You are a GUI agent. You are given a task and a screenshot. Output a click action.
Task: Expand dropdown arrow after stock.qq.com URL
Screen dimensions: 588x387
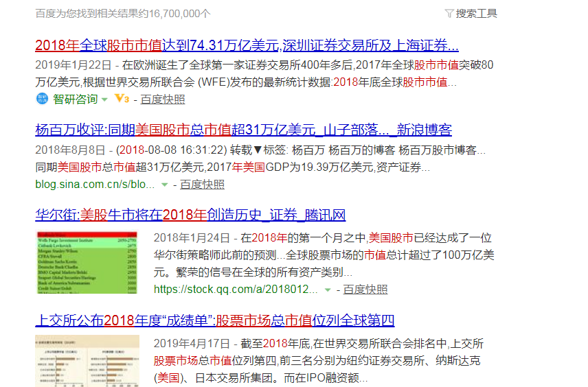[x=328, y=290]
